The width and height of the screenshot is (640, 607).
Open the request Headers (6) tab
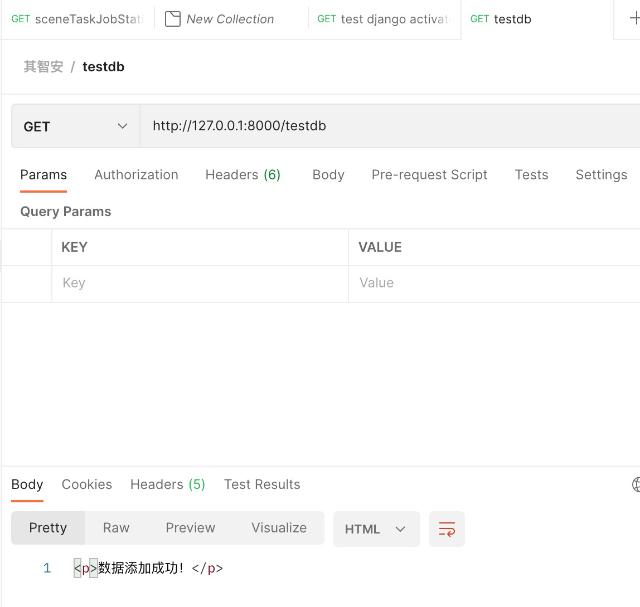[243, 175]
